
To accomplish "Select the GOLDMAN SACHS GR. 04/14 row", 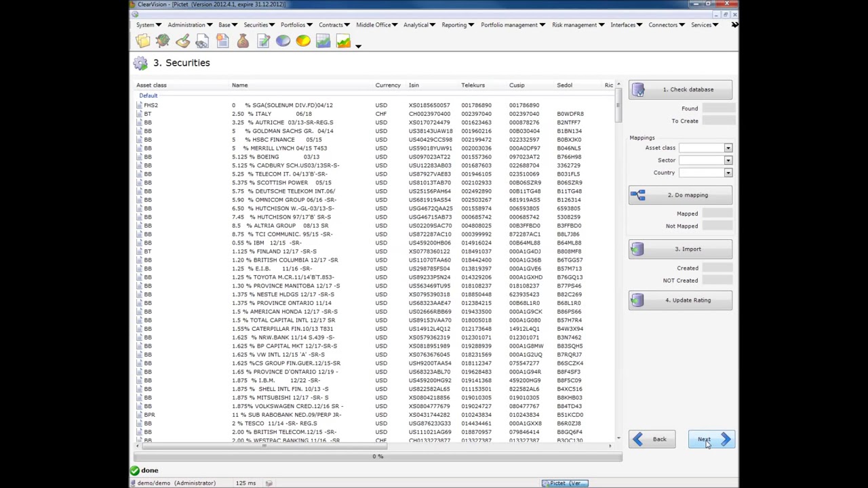I will [x=375, y=131].
